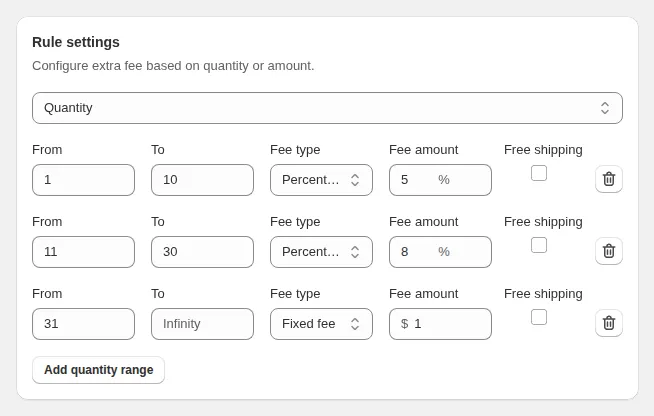This screenshot has height=416, width=654.
Task: Enable free shipping for the 1–10 range
Action: 538,173
